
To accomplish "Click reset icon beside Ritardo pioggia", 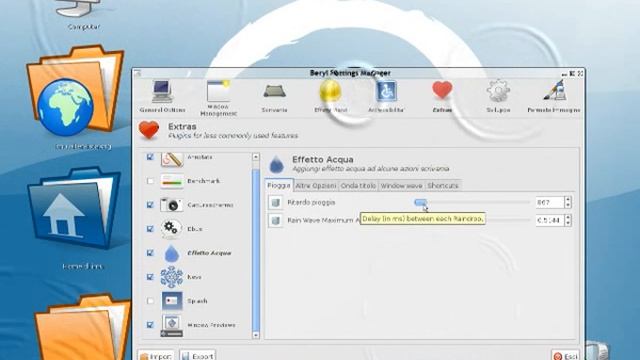I will click(x=276, y=202).
